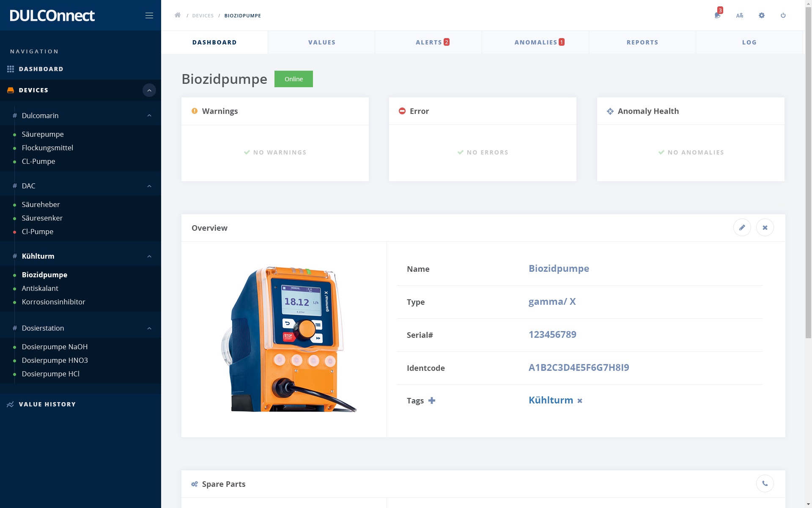
Task: Collapse the Kühlturm group
Action: tap(149, 256)
